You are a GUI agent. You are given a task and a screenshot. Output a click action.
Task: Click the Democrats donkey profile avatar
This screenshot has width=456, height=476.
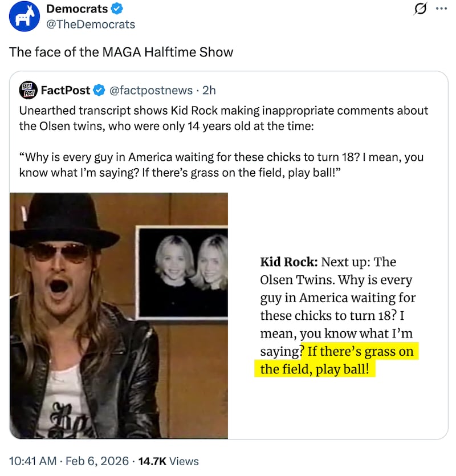pos(24,16)
